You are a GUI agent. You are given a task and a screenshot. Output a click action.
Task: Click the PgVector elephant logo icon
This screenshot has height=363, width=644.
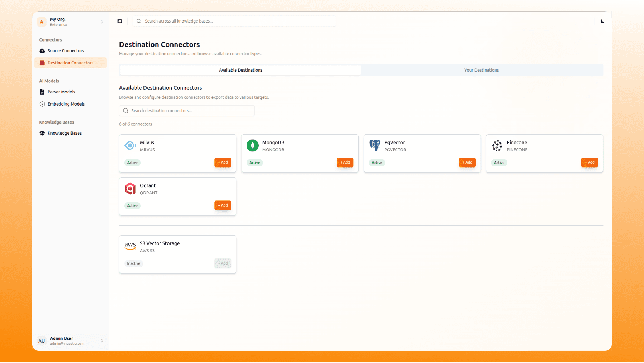point(375,146)
